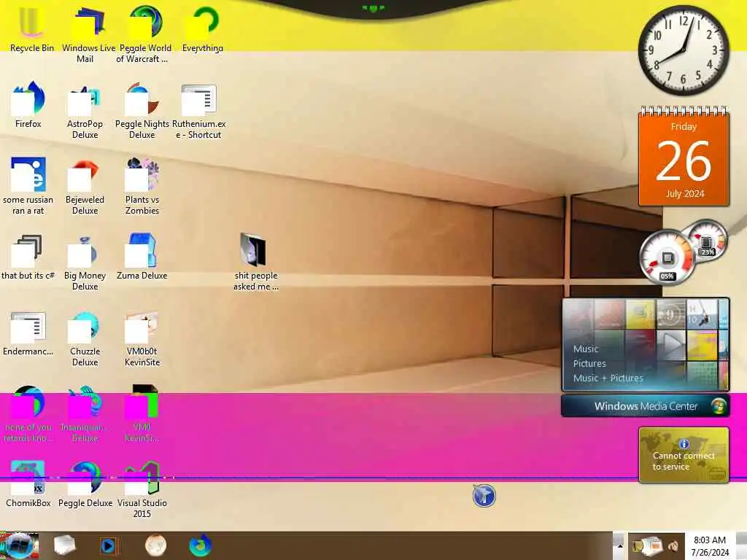Select Music in the Media Center gadget
Screen dimensions: 747x560
(586, 349)
